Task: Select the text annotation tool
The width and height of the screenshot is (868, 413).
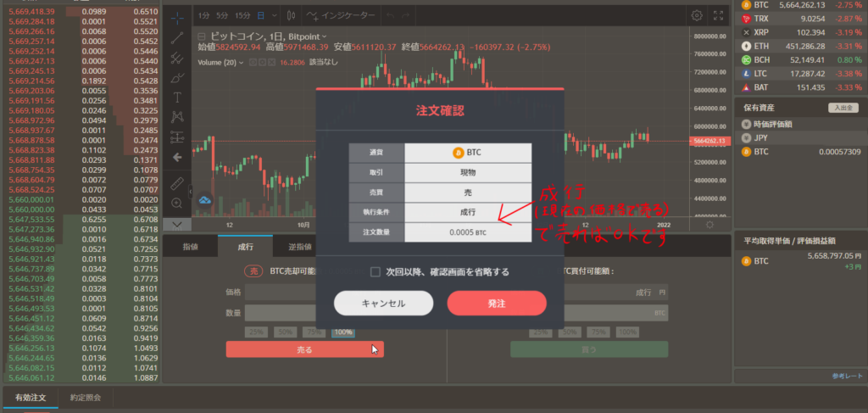Action: 177,98
